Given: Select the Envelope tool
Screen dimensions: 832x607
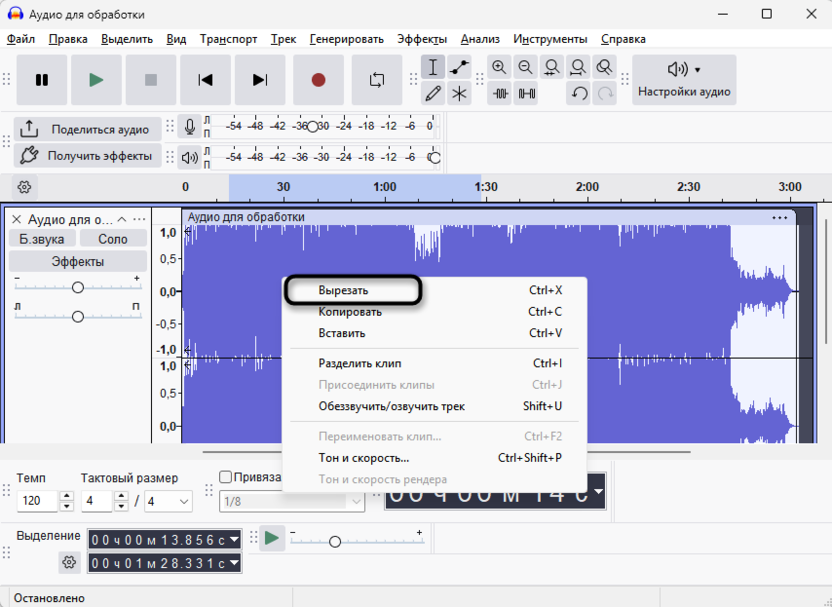Looking at the screenshot, I should (459, 68).
